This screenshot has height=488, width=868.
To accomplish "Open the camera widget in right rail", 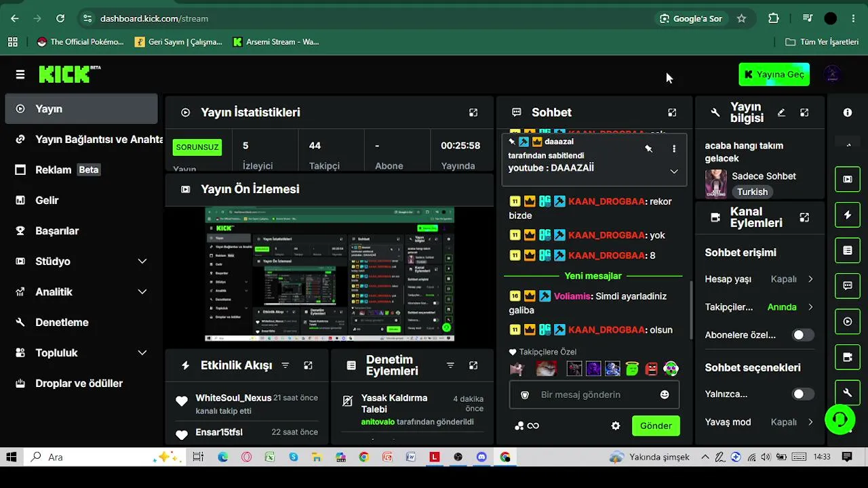I will (x=848, y=357).
